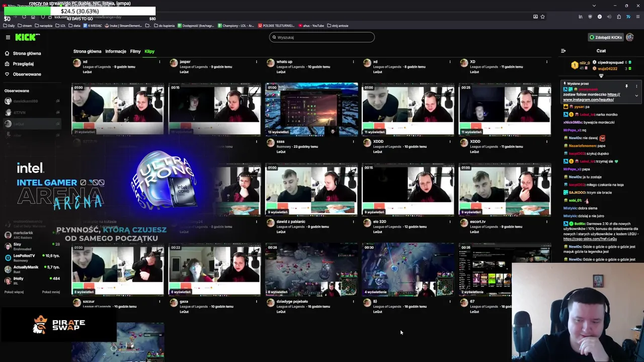The image size is (644, 362).
Task: Toggle the pin icon on the pinned message
Action: [x=626, y=86]
